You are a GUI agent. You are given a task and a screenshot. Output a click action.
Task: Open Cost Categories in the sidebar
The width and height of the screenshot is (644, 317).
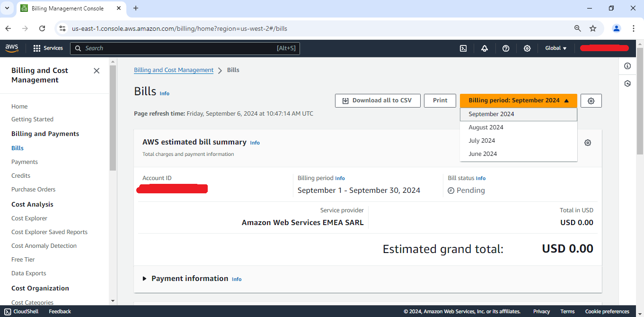coord(32,302)
